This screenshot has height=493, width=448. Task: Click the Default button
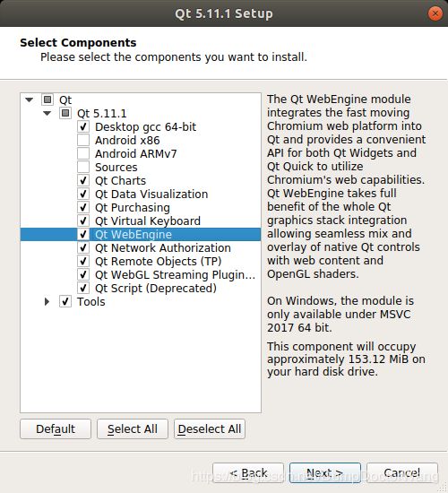coord(56,428)
